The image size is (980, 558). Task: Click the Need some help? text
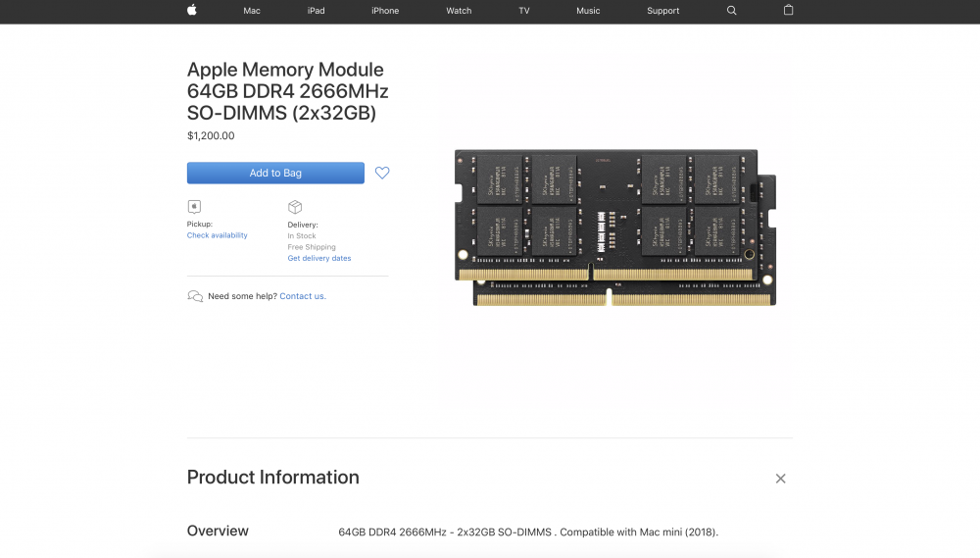tap(242, 296)
